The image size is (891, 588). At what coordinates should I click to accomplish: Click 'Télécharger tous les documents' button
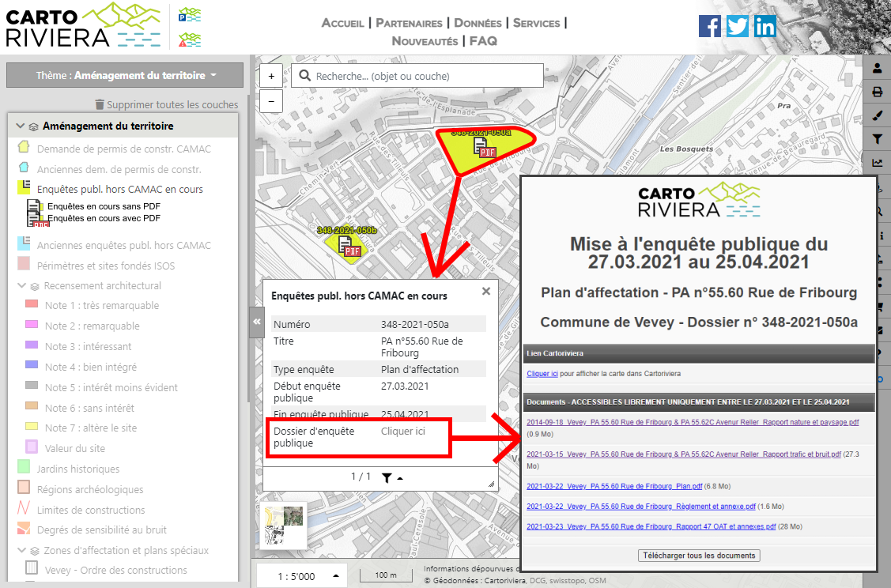pos(699,556)
